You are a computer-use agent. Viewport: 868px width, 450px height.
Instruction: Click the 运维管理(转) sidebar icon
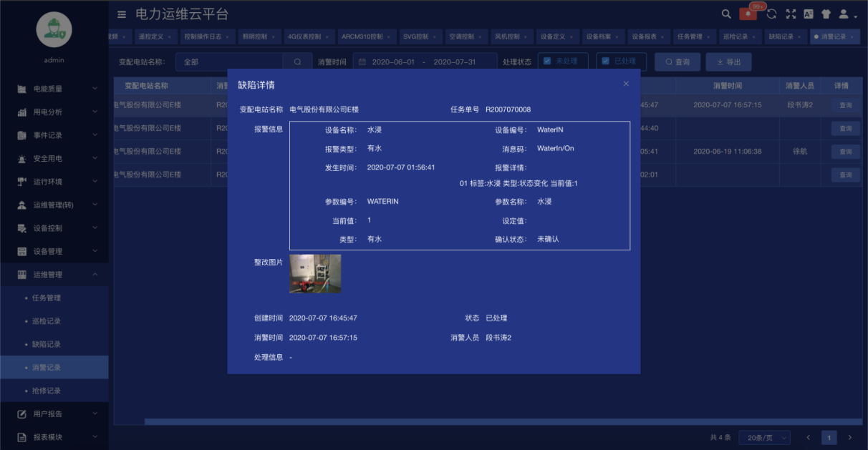click(21, 205)
